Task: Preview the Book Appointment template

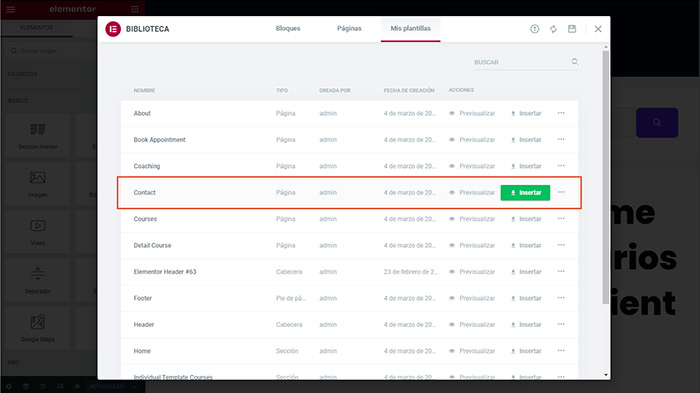Action: click(x=472, y=140)
